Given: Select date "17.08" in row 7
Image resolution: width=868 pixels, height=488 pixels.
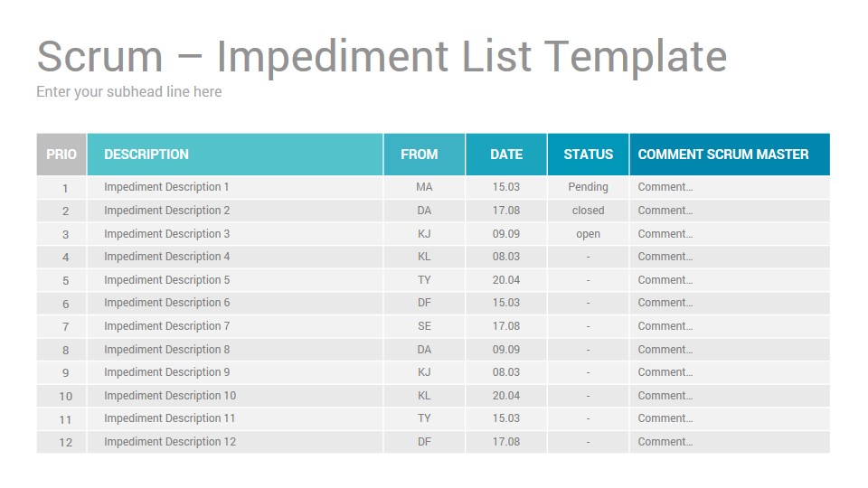Looking at the screenshot, I should 506,326.
